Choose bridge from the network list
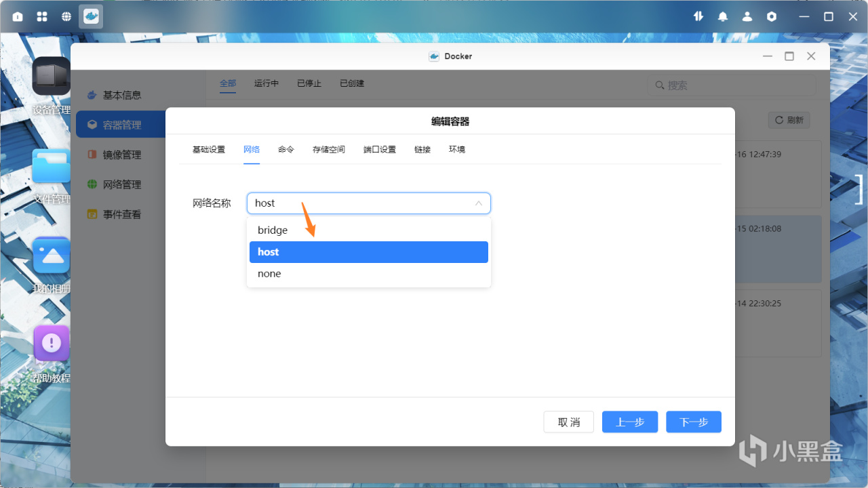This screenshot has height=488, width=868. [369, 230]
